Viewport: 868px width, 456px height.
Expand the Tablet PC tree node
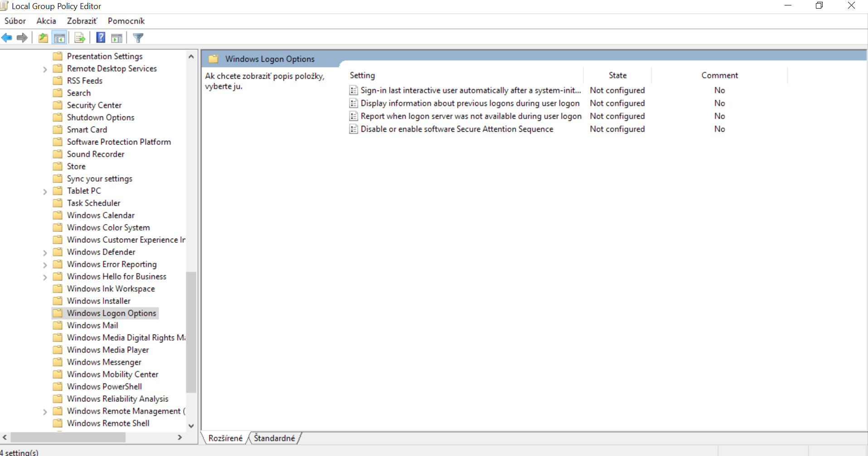(x=45, y=192)
